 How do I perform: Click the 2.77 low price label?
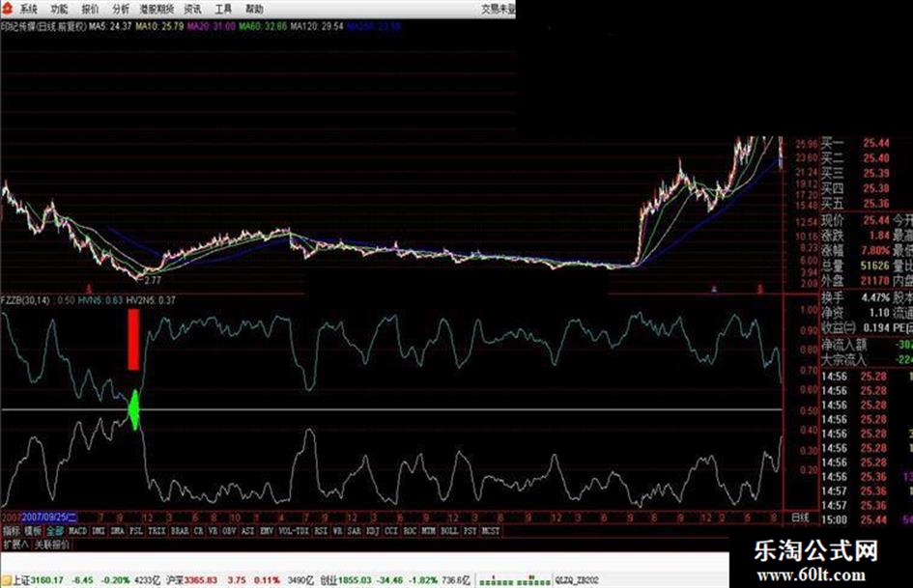(152, 281)
